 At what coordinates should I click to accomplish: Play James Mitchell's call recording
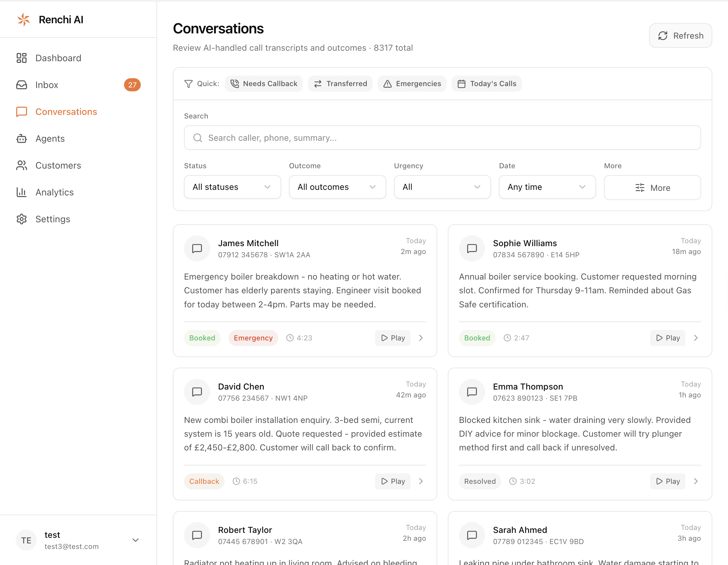coord(392,338)
